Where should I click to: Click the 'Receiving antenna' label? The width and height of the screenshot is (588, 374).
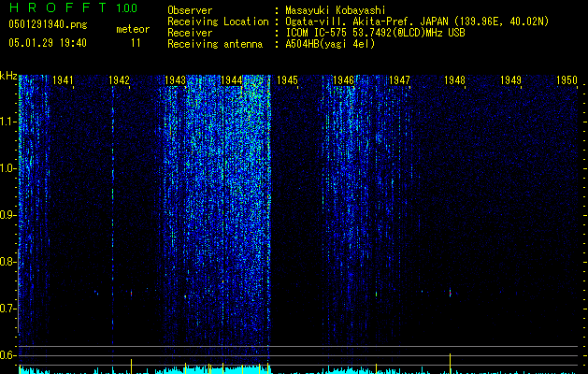(215, 44)
